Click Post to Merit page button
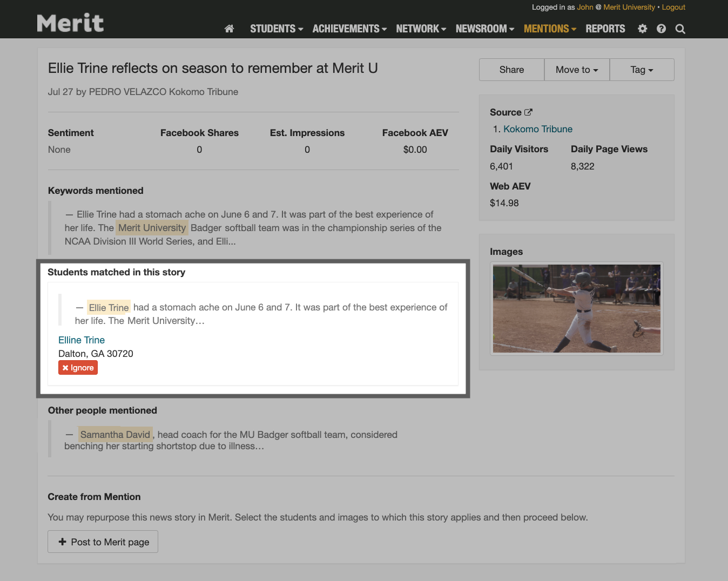The height and width of the screenshot is (581, 728). coord(103,542)
